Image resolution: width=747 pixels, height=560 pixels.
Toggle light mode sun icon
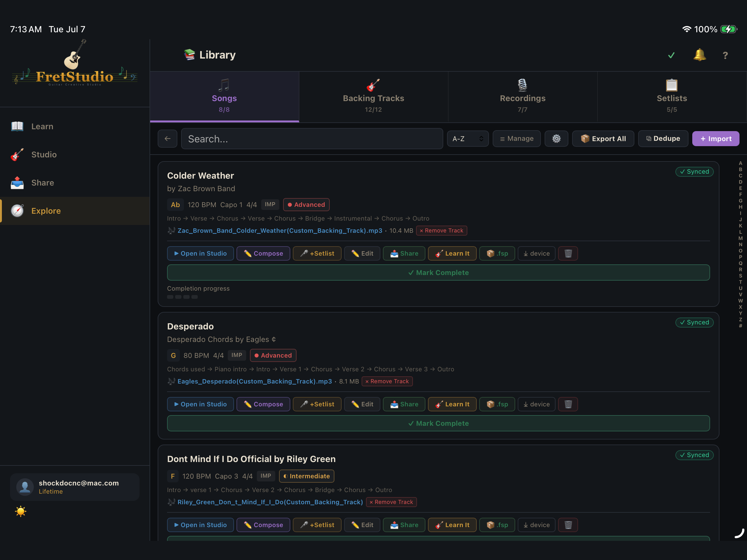(21, 511)
